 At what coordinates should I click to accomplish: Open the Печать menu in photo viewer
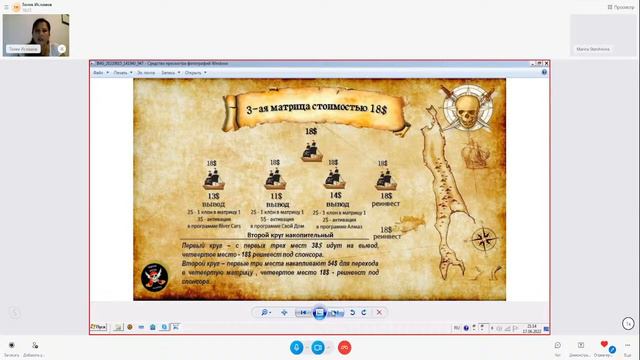click(x=120, y=73)
